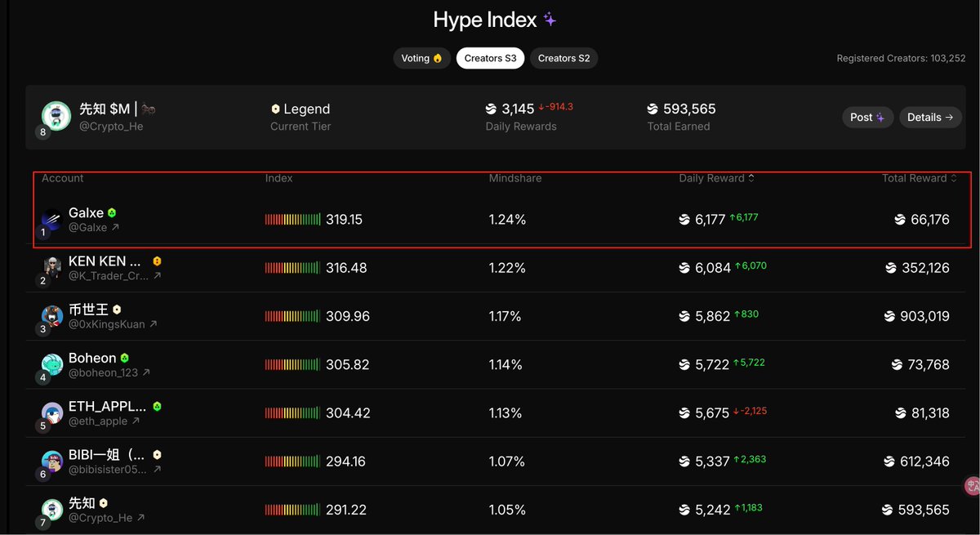Click Galxe's 1.24% mindshare value

(x=507, y=220)
